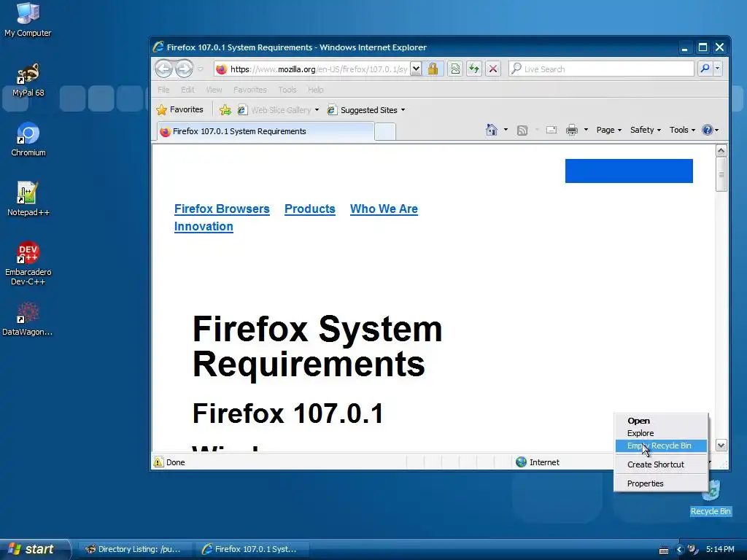Open the Safety menu dropdown
The height and width of the screenshot is (560, 747).
click(x=646, y=130)
